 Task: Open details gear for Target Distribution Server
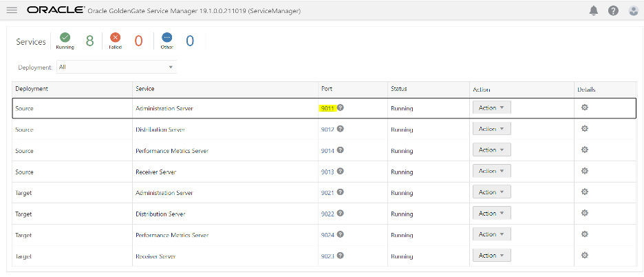click(x=585, y=213)
